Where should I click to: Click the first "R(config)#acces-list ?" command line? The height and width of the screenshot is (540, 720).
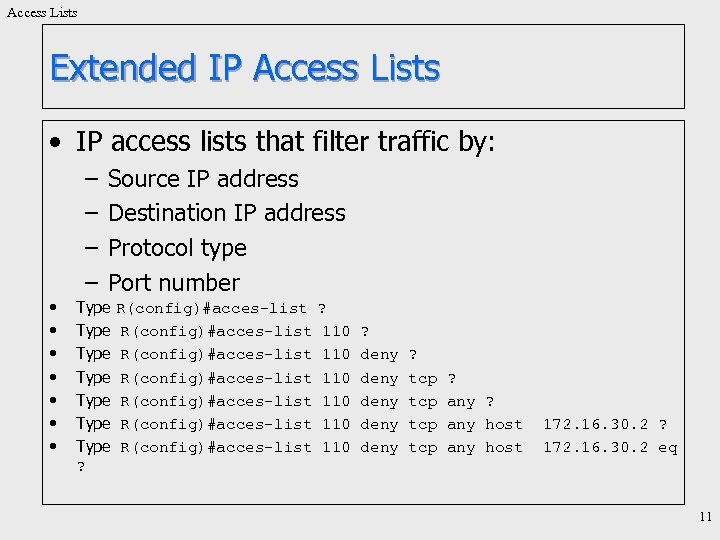coord(221,308)
